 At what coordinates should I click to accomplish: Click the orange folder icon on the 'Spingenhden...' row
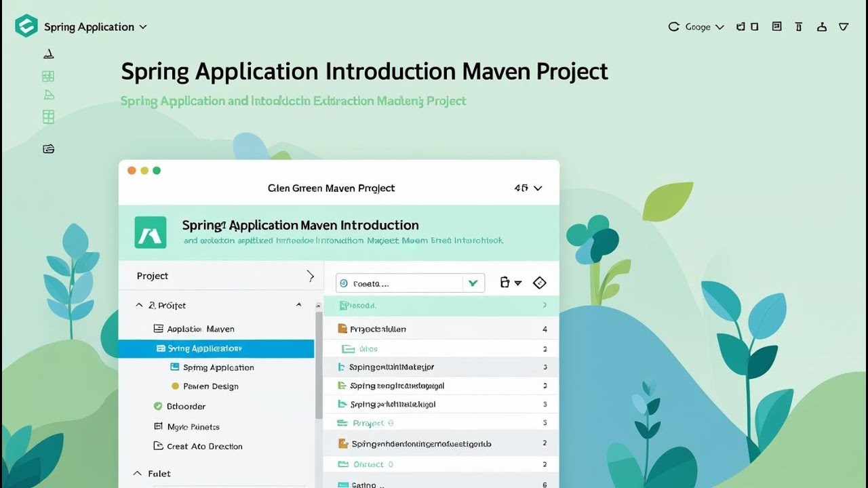342,444
